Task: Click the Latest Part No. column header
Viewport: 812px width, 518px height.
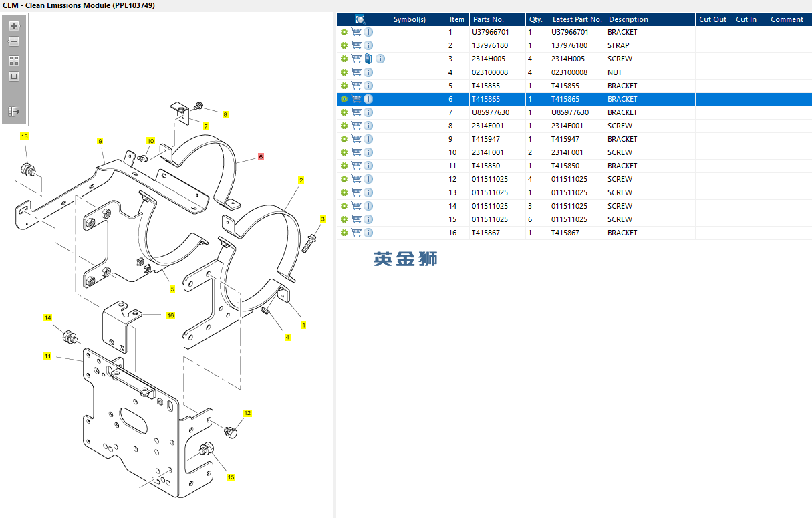Action: point(577,19)
